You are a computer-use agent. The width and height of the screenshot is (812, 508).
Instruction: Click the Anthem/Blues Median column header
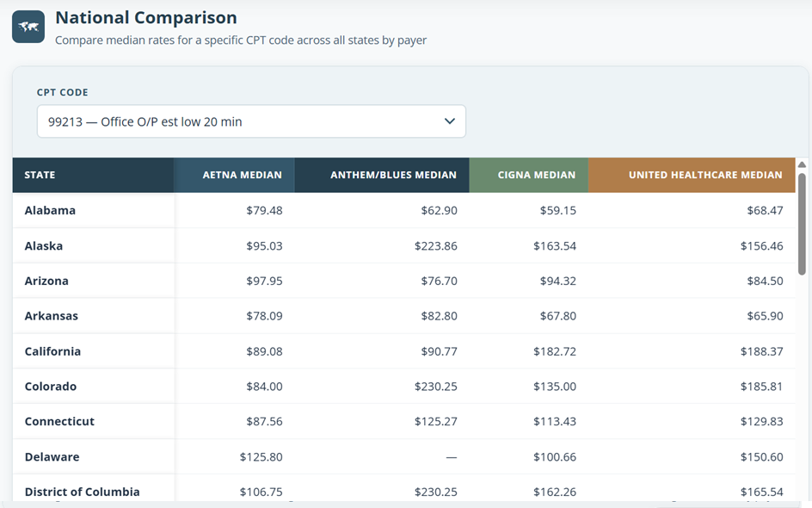tap(382, 175)
